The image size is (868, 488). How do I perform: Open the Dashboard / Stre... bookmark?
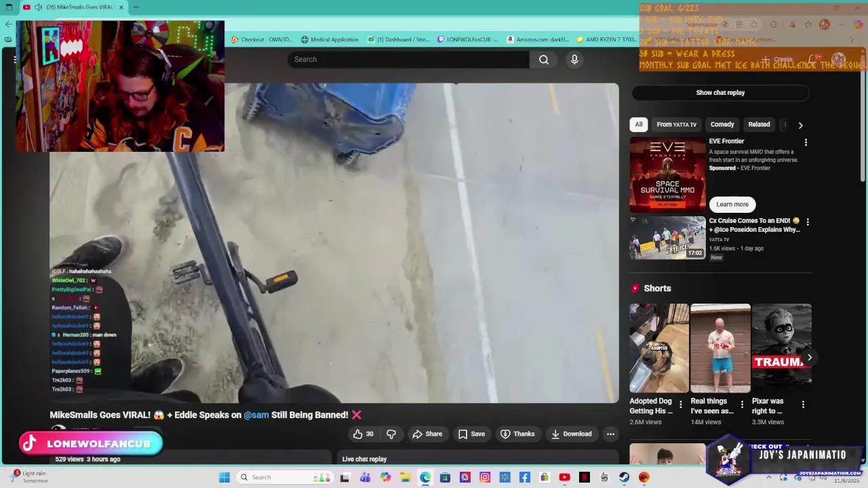(x=399, y=39)
